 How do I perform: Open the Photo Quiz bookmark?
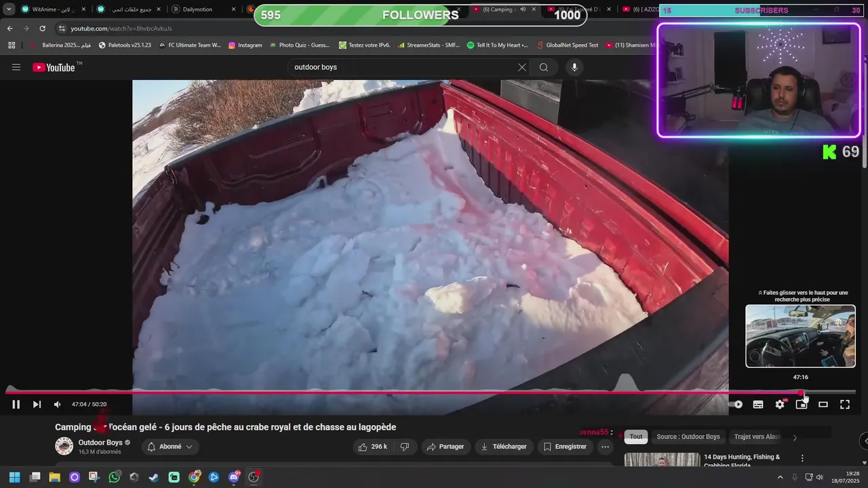pyautogui.click(x=300, y=45)
